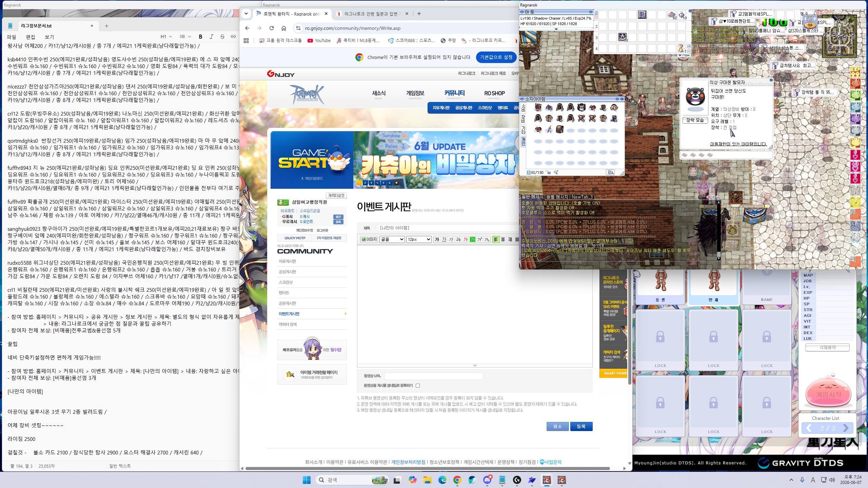Click the 동영상 URL input field
Viewport: 868px width, 488px height.
click(x=434, y=376)
